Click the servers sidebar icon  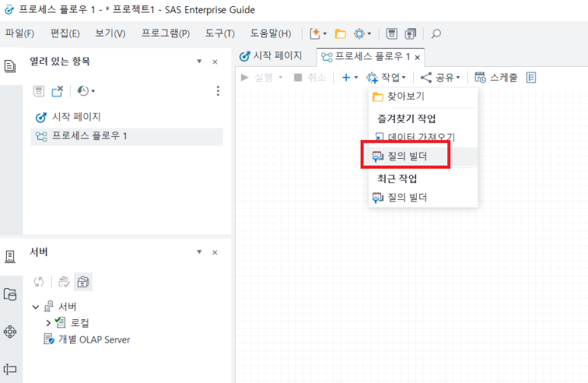click(10, 257)
